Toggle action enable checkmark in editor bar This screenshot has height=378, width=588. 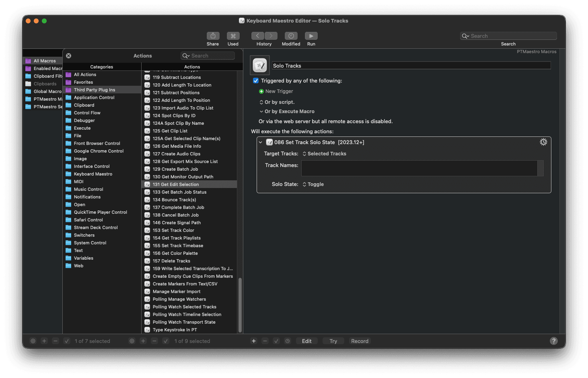[276, 341]
